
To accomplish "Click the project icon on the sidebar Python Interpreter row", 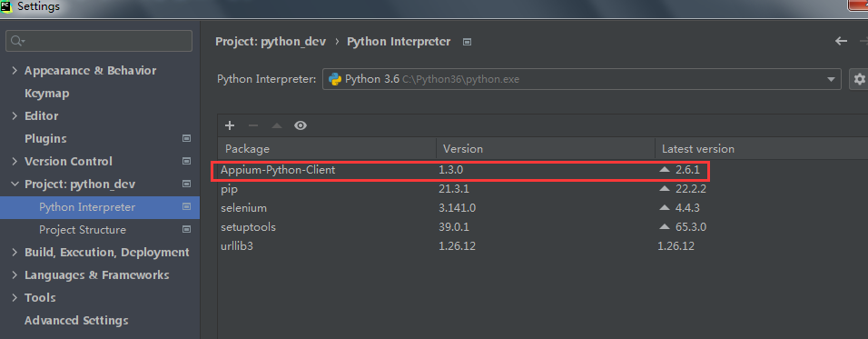I will [x=186, y=206].
